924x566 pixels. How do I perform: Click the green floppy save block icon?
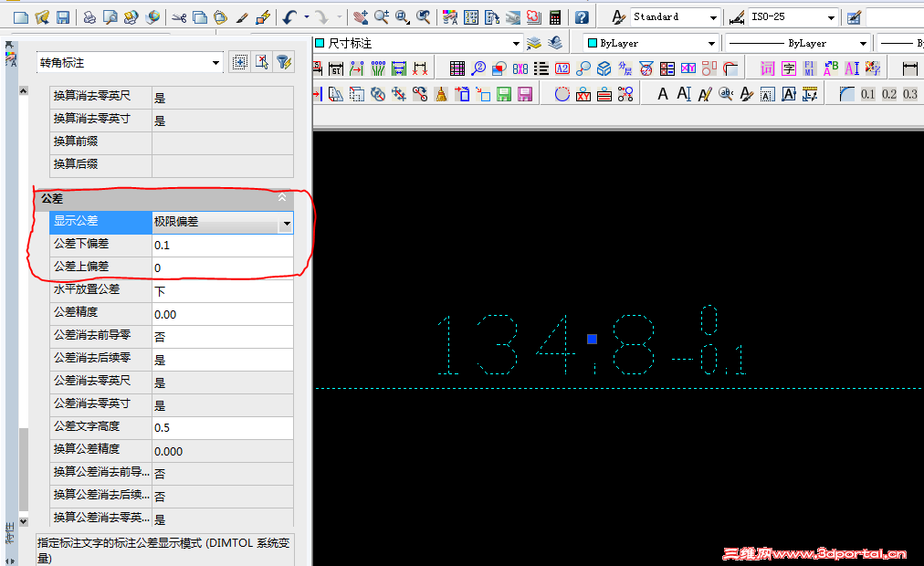(x=504, y=94)
